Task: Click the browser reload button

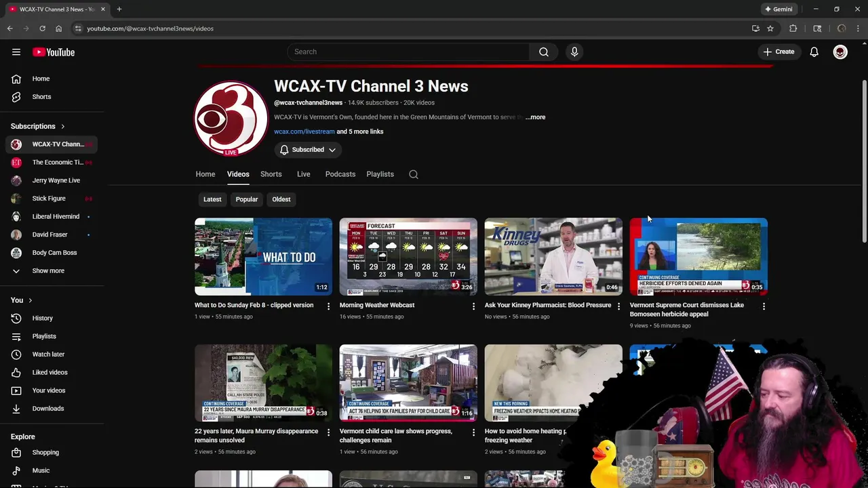Action: [x=42, y=28]
